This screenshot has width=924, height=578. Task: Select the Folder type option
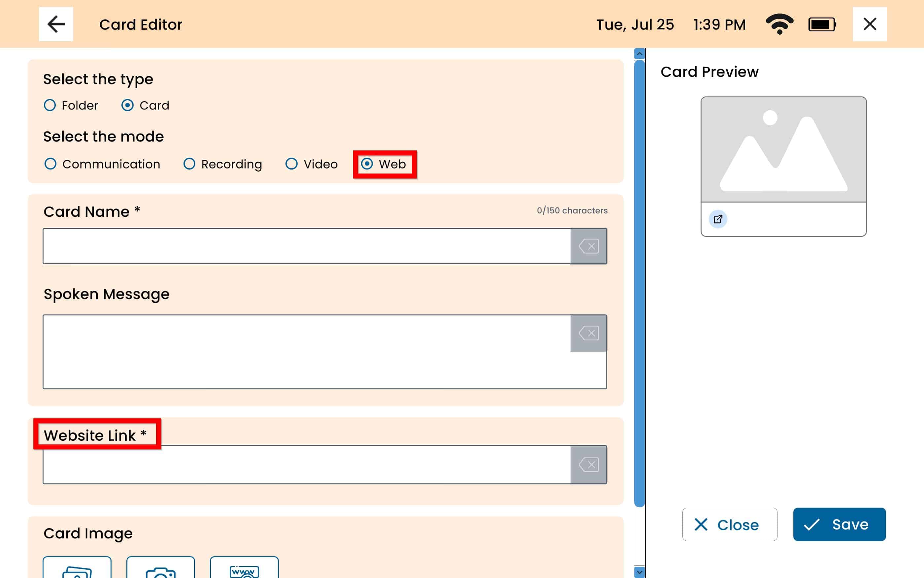click(x=50, y=105)
